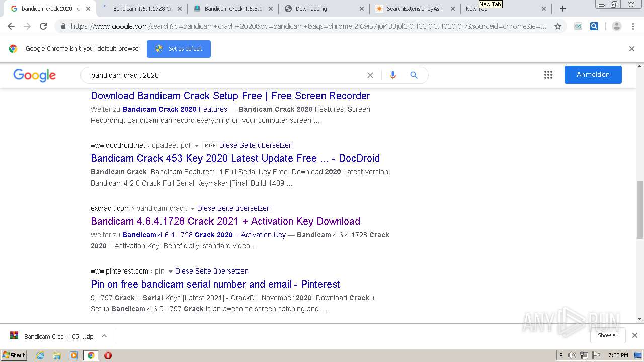Clear the search box with the X

click(370, 75)
